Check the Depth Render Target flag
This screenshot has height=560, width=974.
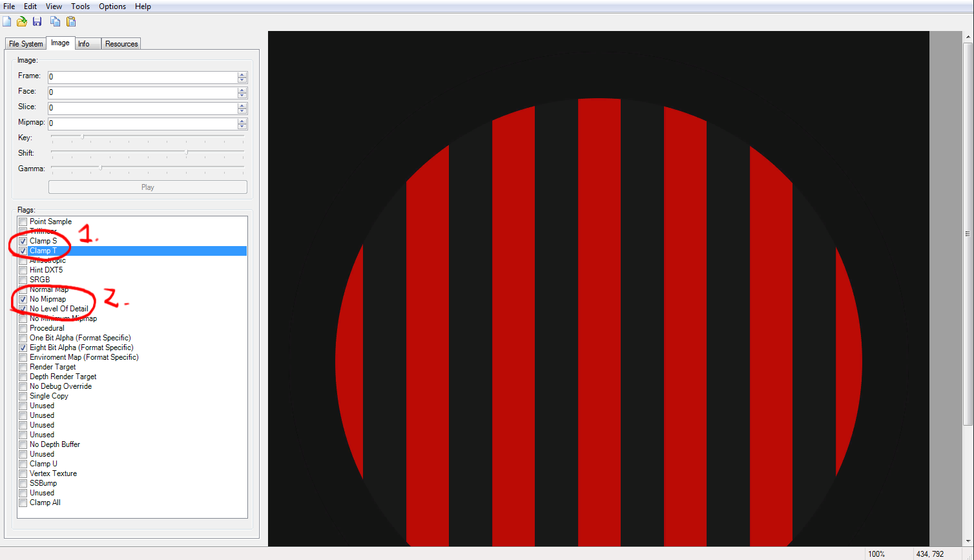[23, 377]
